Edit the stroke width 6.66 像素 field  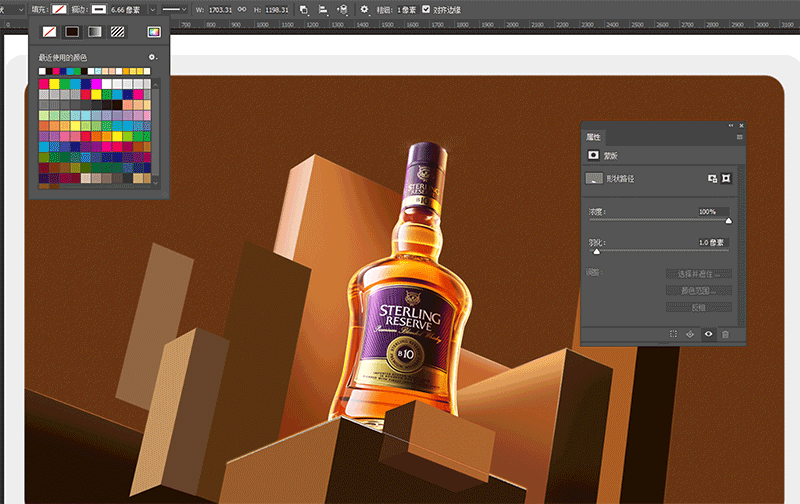(128, 10)
